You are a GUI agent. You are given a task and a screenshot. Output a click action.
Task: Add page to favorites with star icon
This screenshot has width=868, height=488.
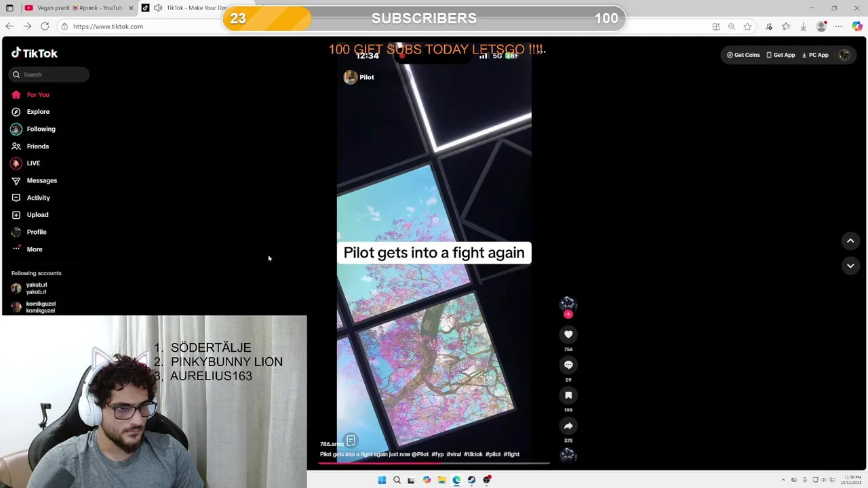(x=747, y=26)
